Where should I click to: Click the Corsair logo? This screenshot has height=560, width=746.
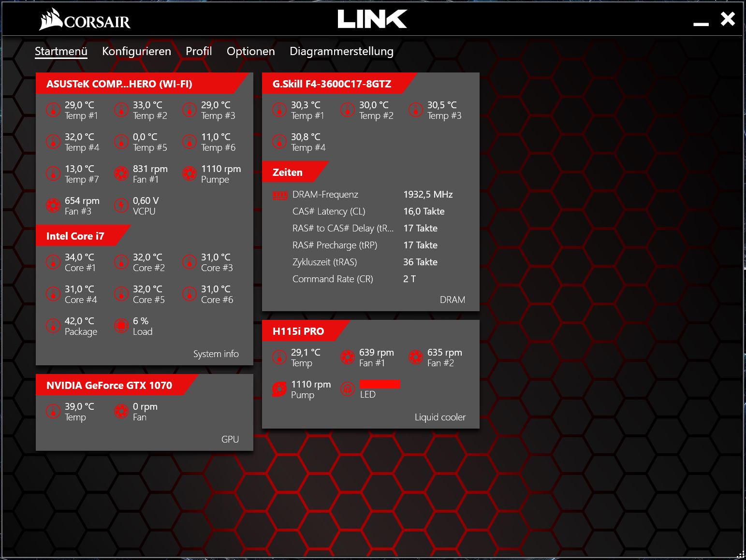85,19
